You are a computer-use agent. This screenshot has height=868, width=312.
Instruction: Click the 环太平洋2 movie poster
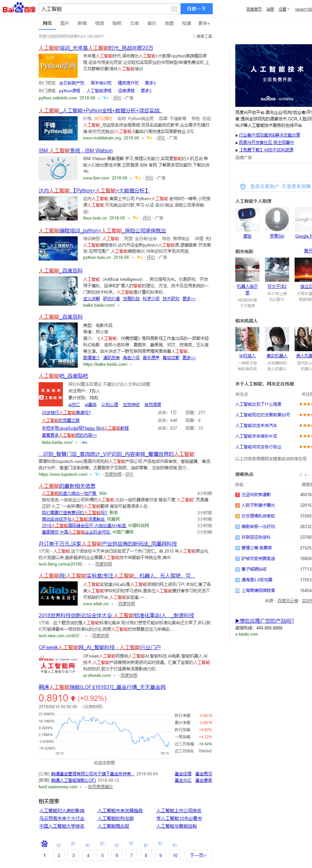(277, 270)
